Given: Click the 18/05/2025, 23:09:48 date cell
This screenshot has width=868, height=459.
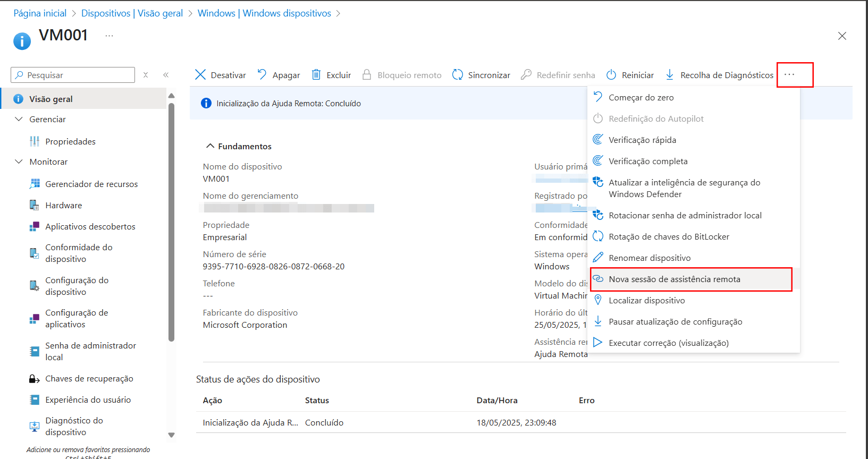Looking at the screenshot, I should [516, 422].
